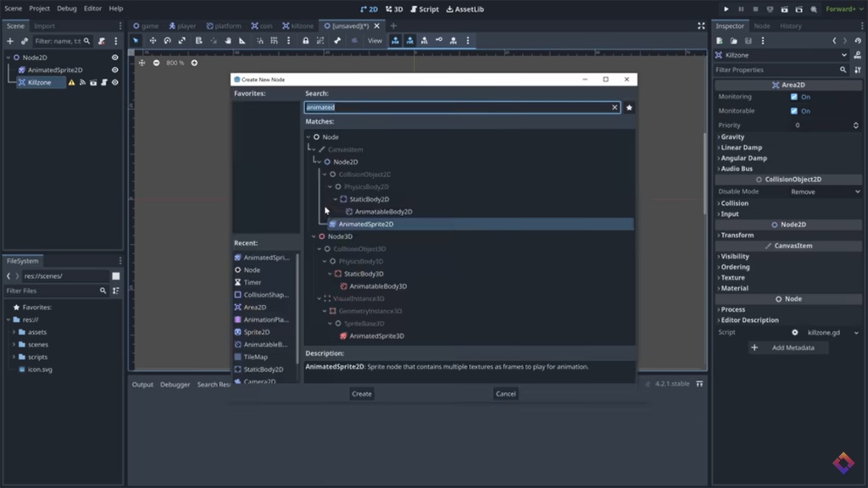Open the Disable Mode dropdown

825,191
